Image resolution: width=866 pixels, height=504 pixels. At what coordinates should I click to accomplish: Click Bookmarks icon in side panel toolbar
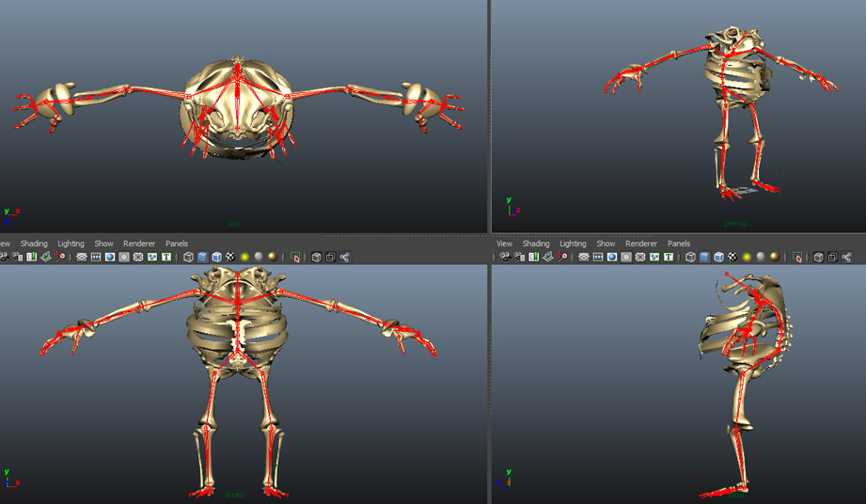coord(533,257)
